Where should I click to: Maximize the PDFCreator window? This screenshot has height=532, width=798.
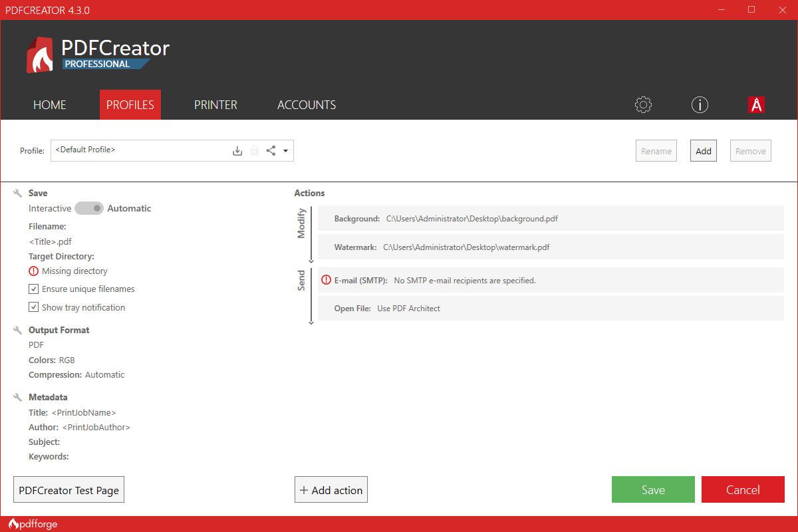pyautogui.click(x=751, y=10)
